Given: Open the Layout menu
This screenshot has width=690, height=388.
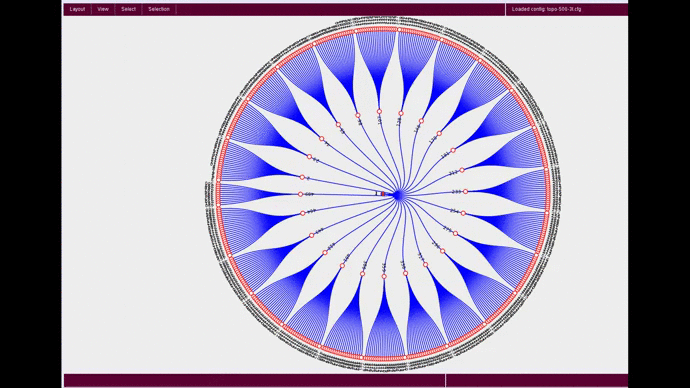Looking at the screenshot, I should point(77,9).
